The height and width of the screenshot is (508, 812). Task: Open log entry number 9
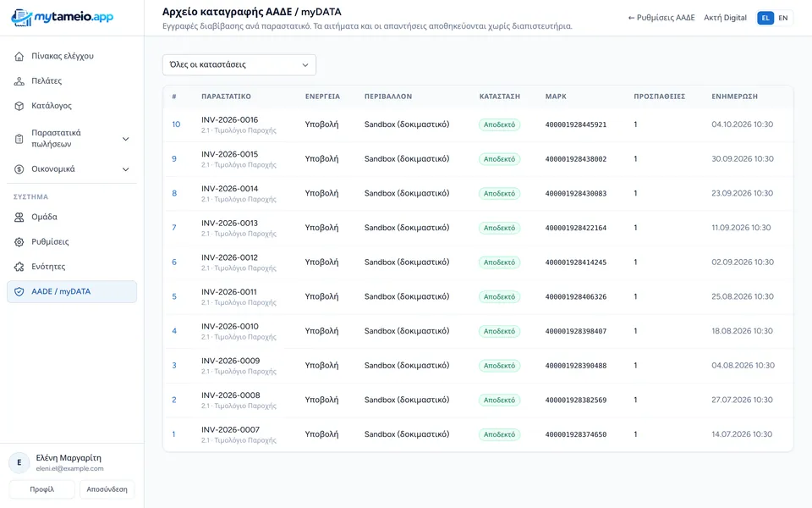(x=174, y=158)
